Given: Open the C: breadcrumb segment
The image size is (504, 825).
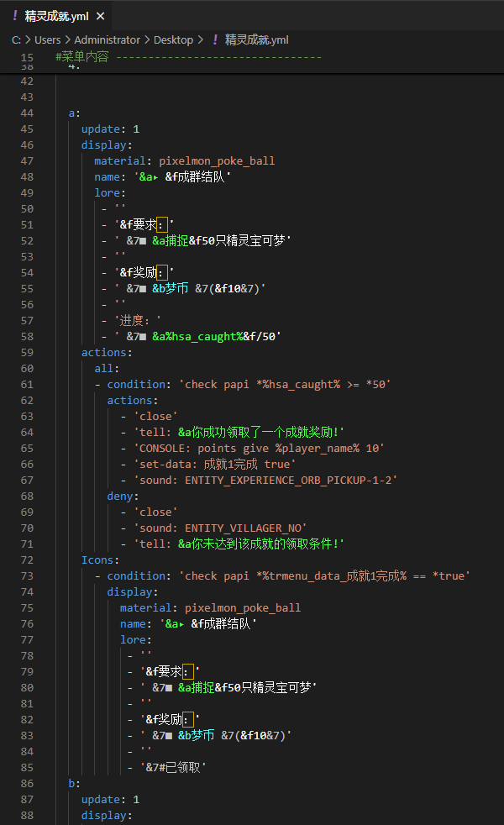Looking at the screenshot, I should click(16, 39).
